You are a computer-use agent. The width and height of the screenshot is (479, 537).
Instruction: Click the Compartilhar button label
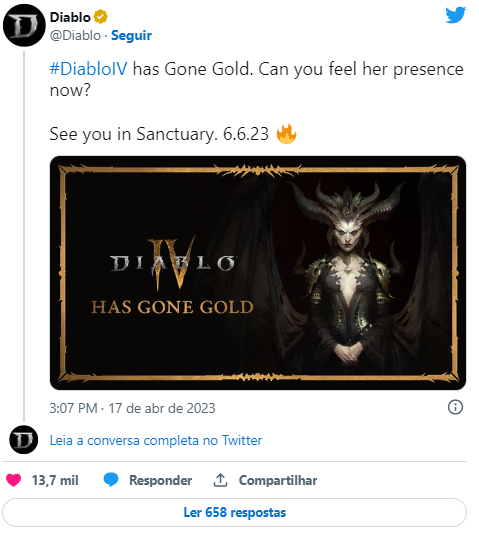[278, 480]
